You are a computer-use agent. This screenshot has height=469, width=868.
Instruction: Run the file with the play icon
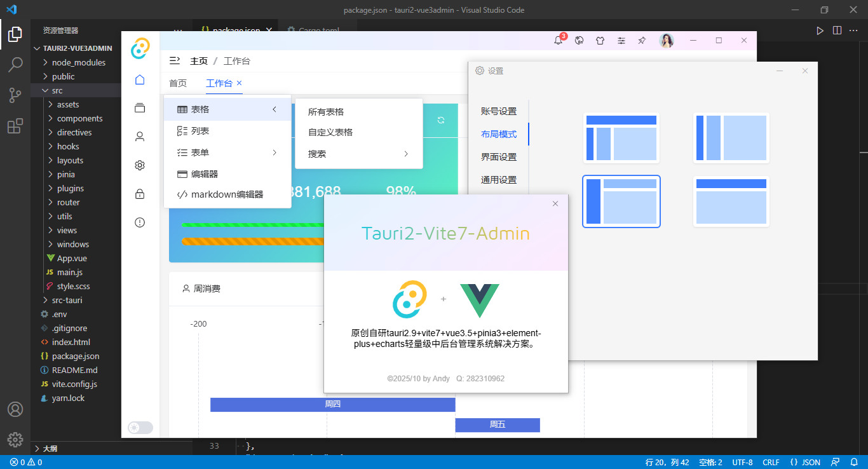coord(820,30)
